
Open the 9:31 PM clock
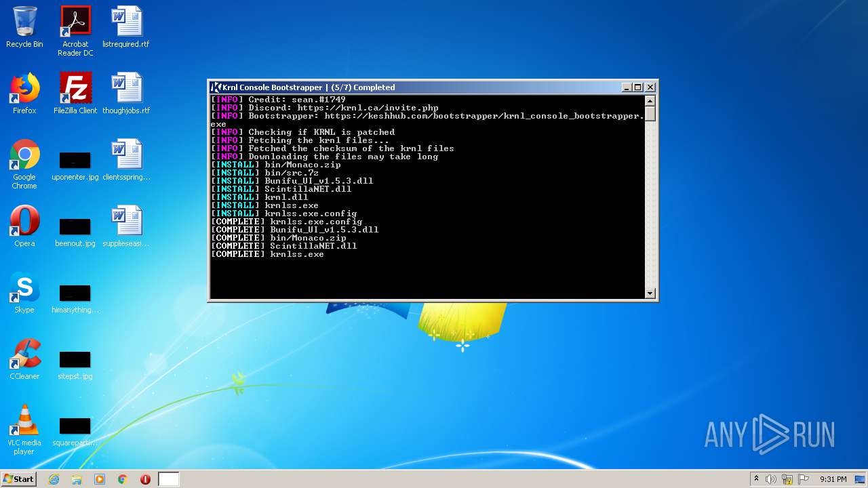pyautogui.click(x=833, y=479)
